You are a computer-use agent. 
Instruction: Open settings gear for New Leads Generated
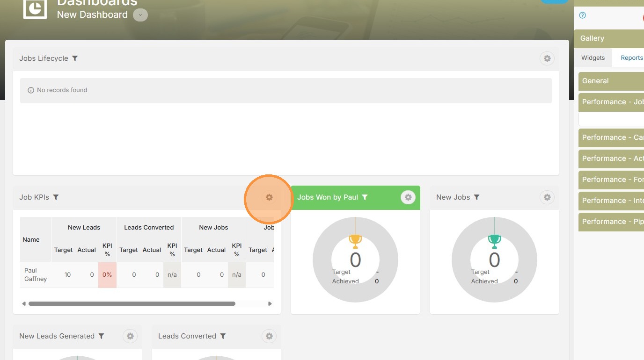(130, 336)
